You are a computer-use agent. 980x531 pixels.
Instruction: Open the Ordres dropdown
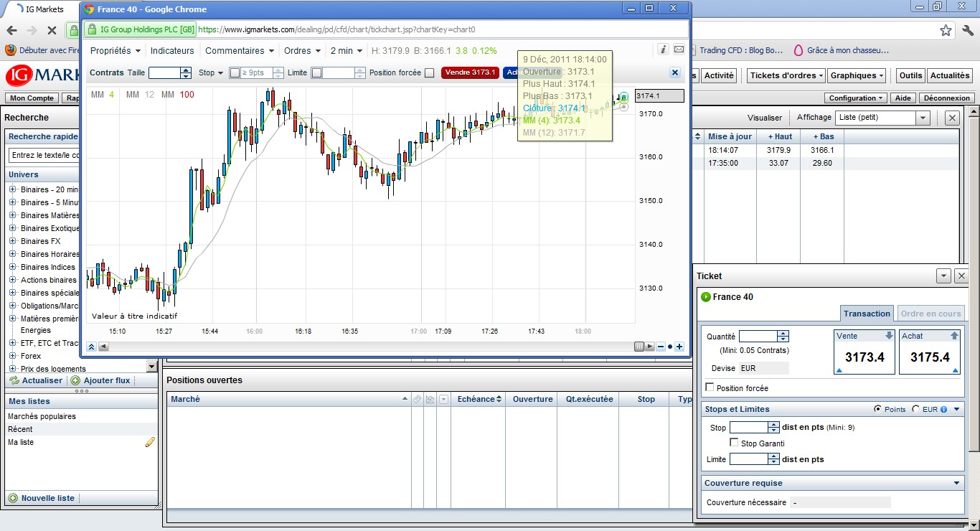(x=302, y=50)
